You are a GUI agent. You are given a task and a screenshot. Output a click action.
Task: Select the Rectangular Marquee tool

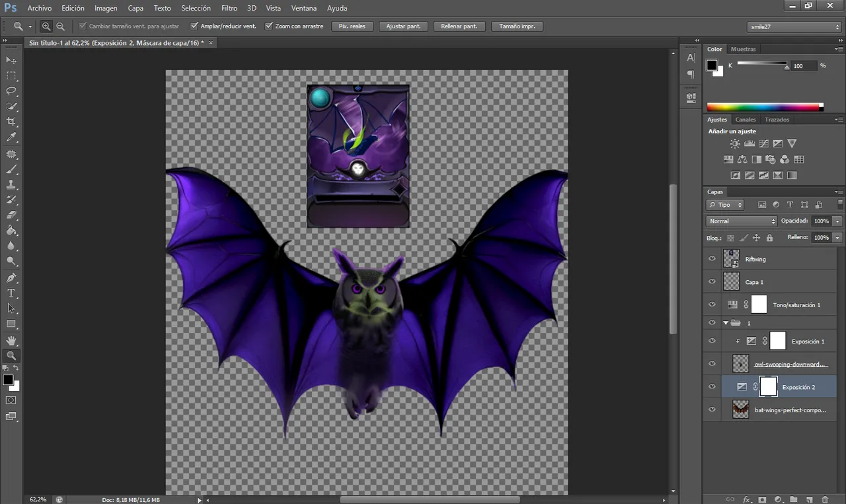[x=11, y=76]
